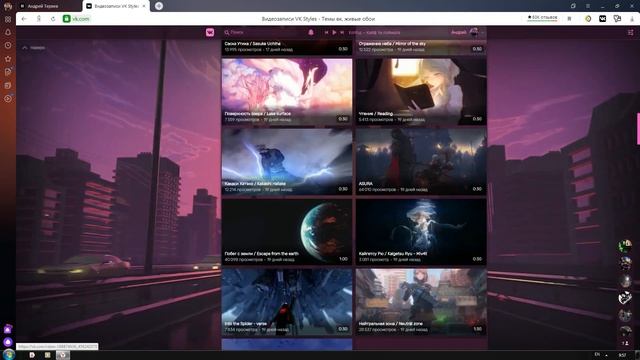Screen dimensions: 640x360
Task: Open the favorites star icon in left sidebar
Action: coord(8,59)
